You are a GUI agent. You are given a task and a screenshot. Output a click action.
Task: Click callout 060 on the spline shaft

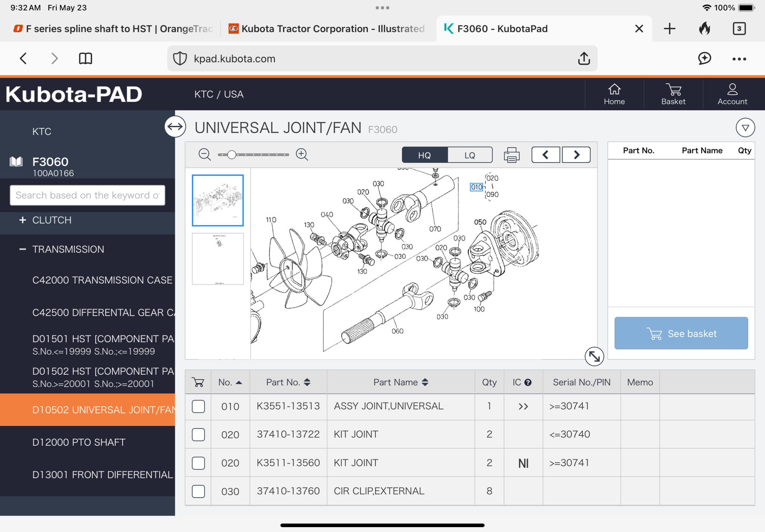click(x=397, y=331)
